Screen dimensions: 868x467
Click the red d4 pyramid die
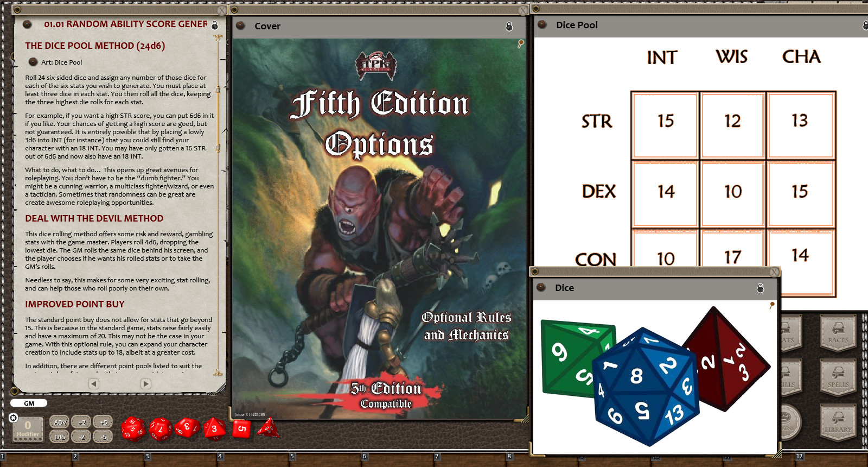coord(268,428)
